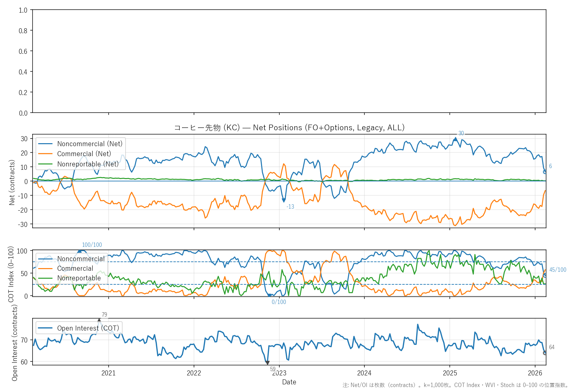
Task: Click the green Nonreportable swatch in COT Index legend
Action: coord(45,278)
